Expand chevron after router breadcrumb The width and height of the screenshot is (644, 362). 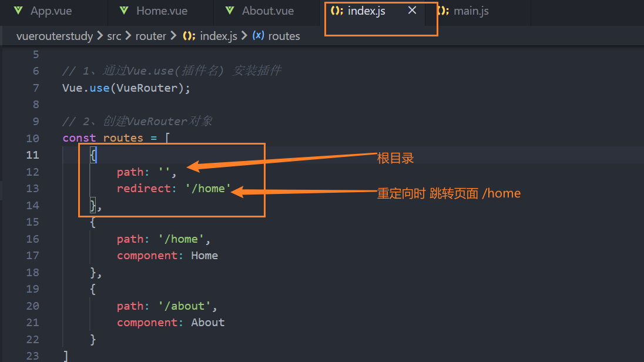click(x=173, y=36)
